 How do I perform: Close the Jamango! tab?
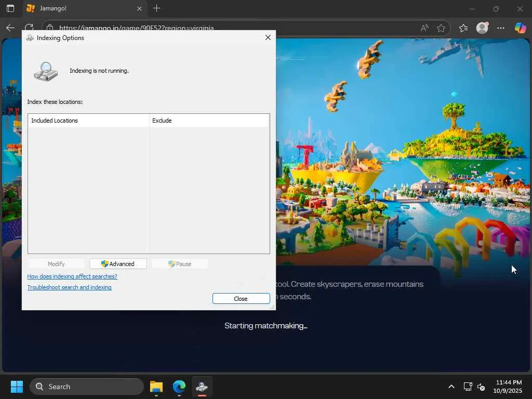pos(139,8)
